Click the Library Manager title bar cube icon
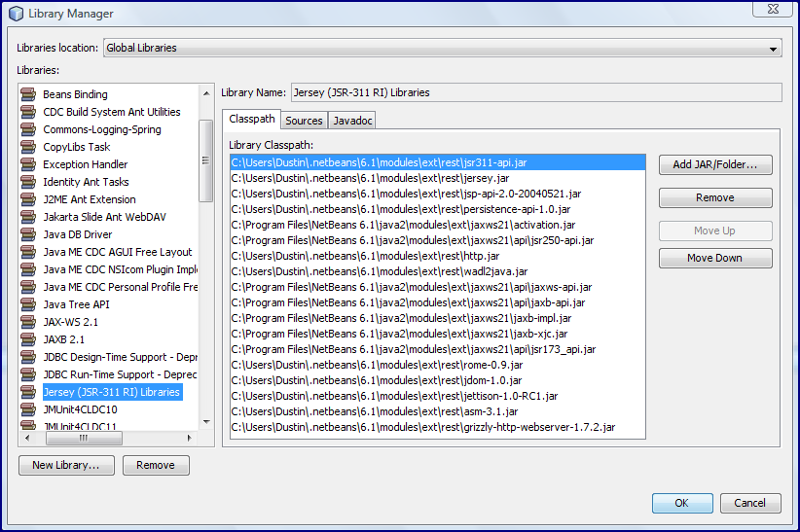 [x=17, y=14]
